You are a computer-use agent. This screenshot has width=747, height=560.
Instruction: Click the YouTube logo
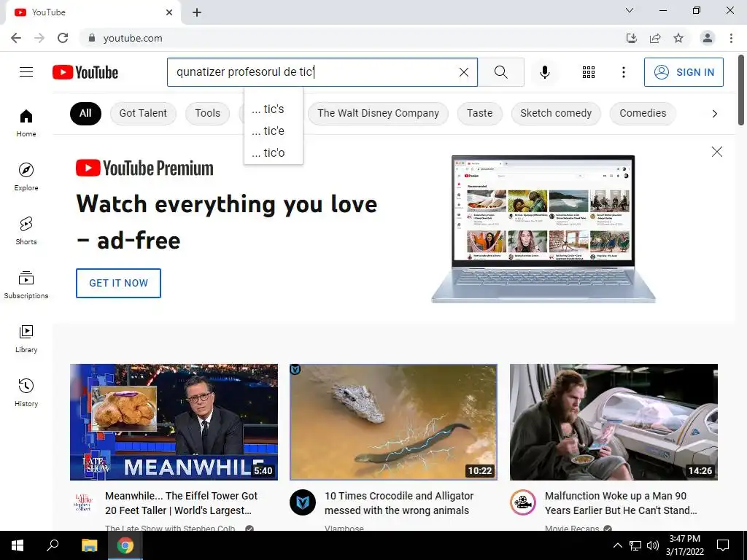pos(85,72)
